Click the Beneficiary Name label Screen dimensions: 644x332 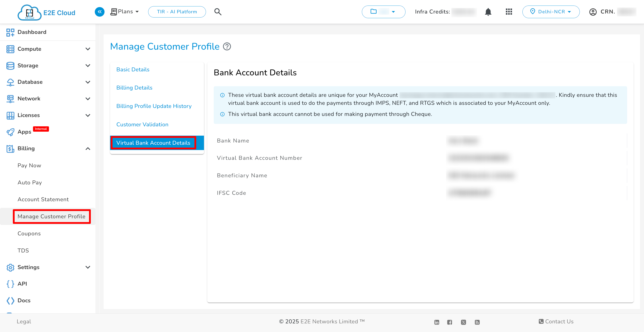(x=242, y=176)
